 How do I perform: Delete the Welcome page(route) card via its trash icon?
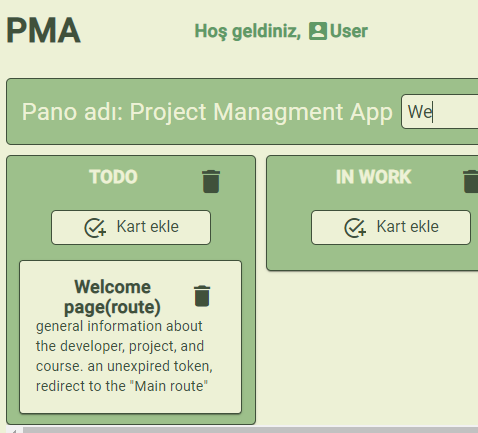pos(202,296)
